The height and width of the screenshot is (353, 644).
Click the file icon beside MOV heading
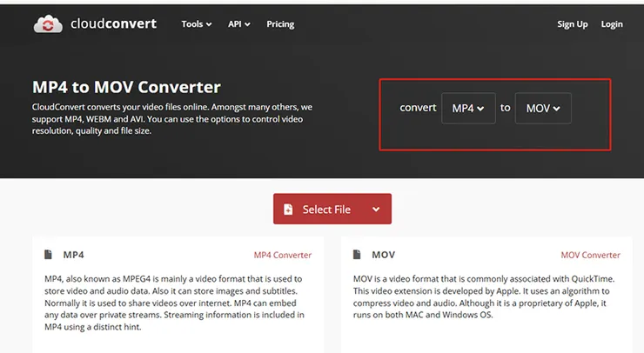pos(357,255)
